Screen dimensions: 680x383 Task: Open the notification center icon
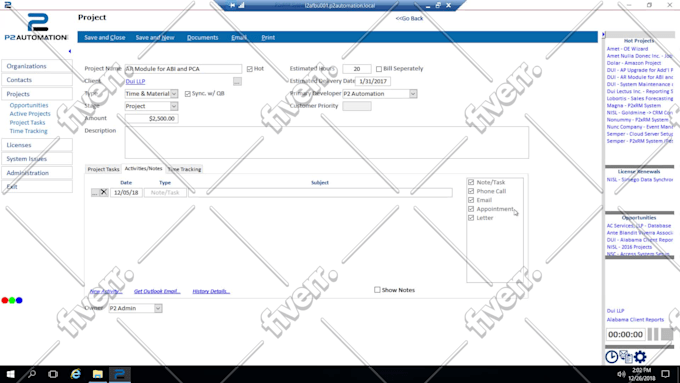point(665,374)
